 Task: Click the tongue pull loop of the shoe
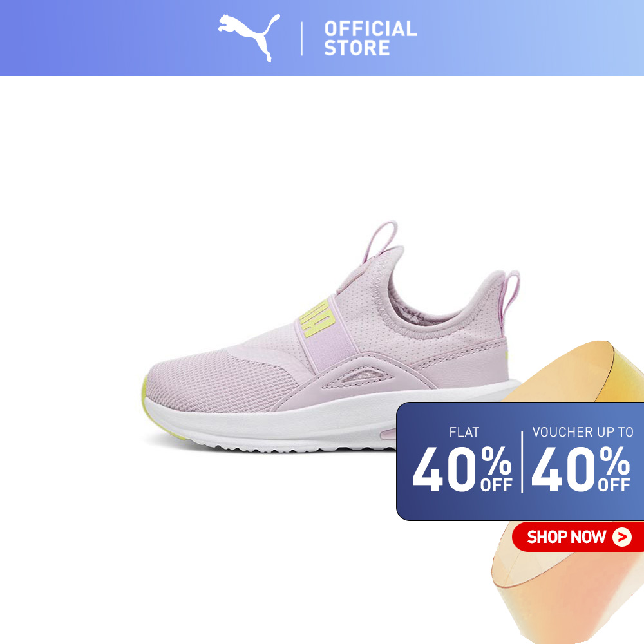click(x=380, y=242)
